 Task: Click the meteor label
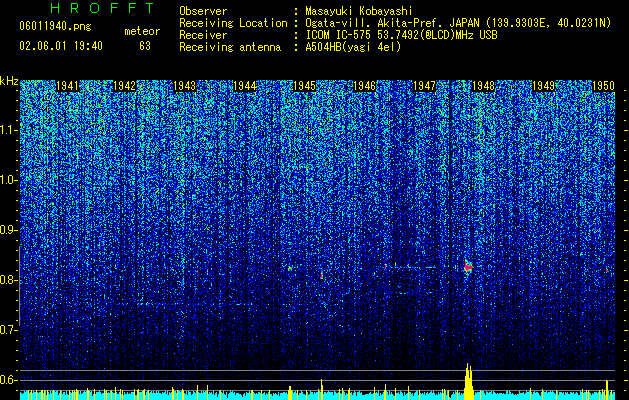(x=142, y=31)
